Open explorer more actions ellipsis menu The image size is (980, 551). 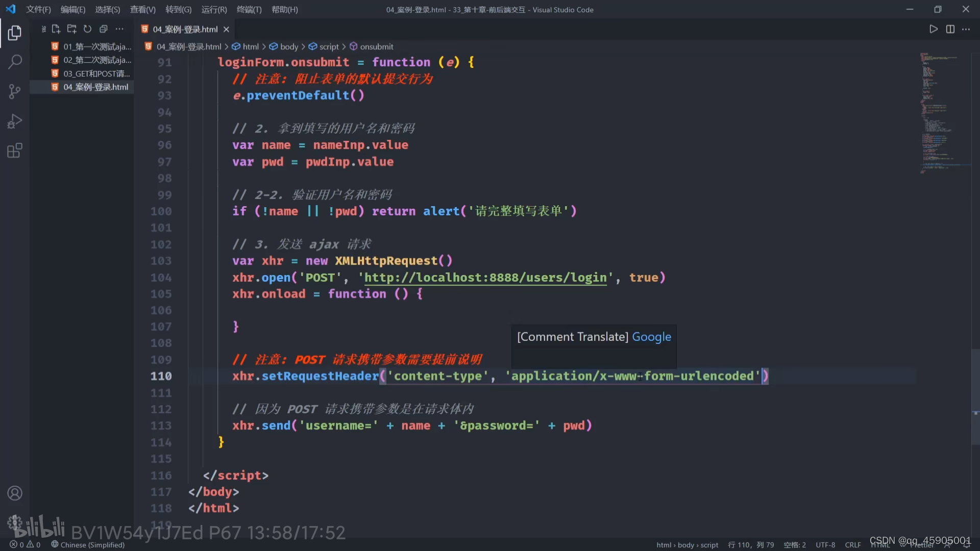click(x=119, y=29)
